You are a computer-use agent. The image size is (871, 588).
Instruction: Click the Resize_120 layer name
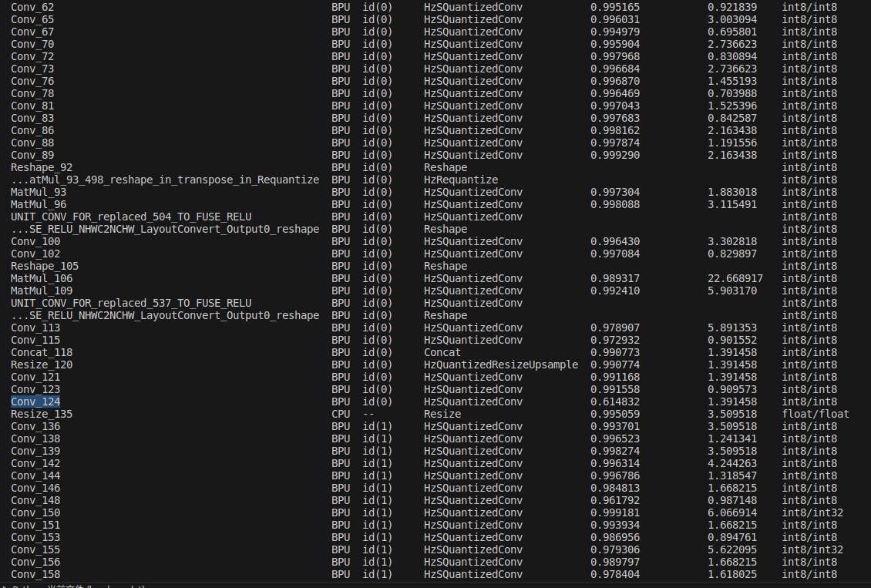click(42, 365)
